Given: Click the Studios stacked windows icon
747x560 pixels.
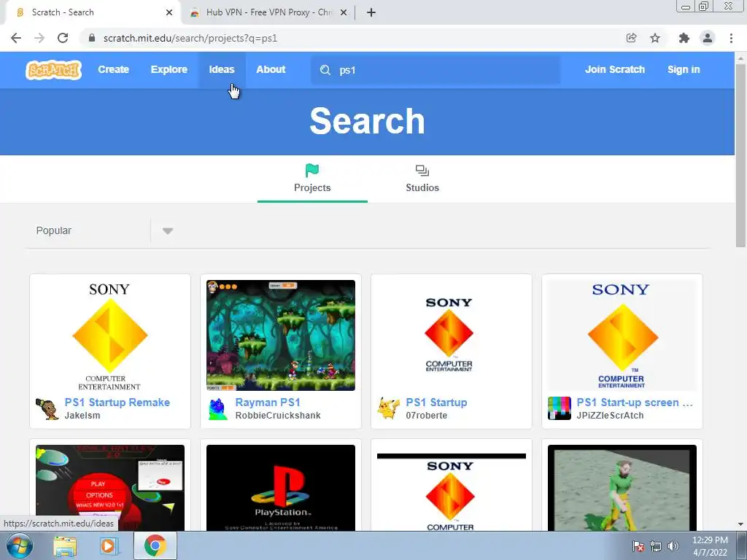Looking at the screenshot, I should click(x=422, y=171).
